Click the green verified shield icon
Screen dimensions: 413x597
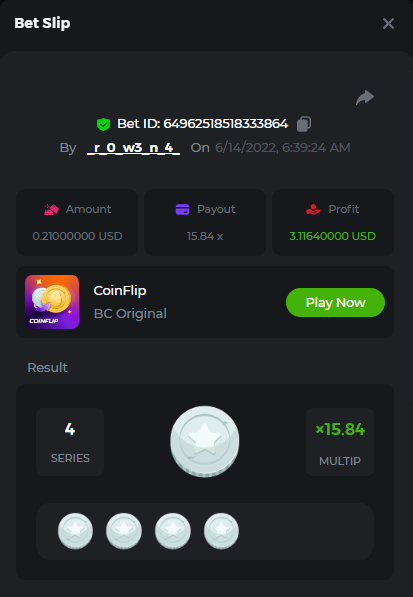click(103, 124)
